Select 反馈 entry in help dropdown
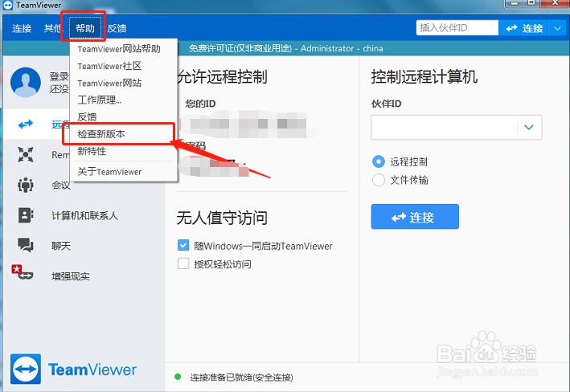This screenshot has height=392, width=570. click(88, 116)
